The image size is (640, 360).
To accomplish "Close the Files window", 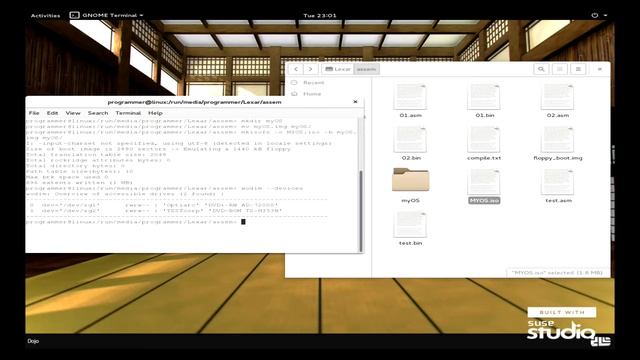I will pyautogui.click(x=600, y=69).
